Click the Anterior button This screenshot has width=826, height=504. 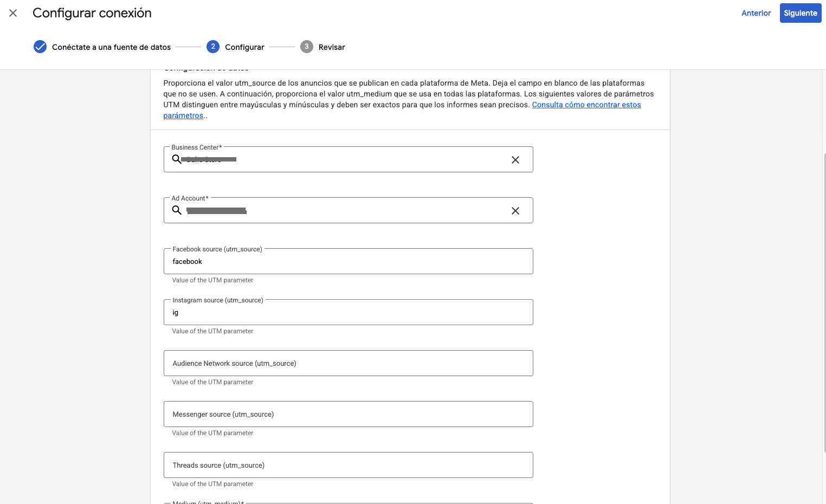pos(756,13)
